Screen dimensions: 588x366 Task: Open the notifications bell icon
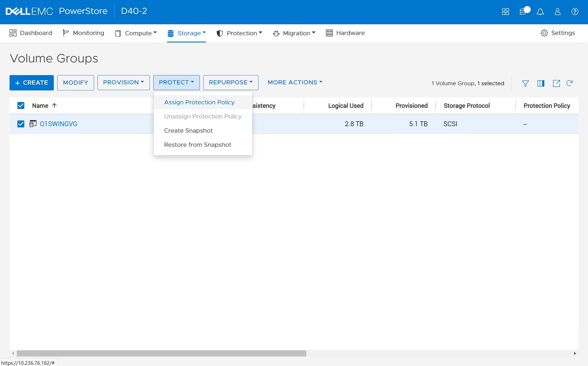540,12
